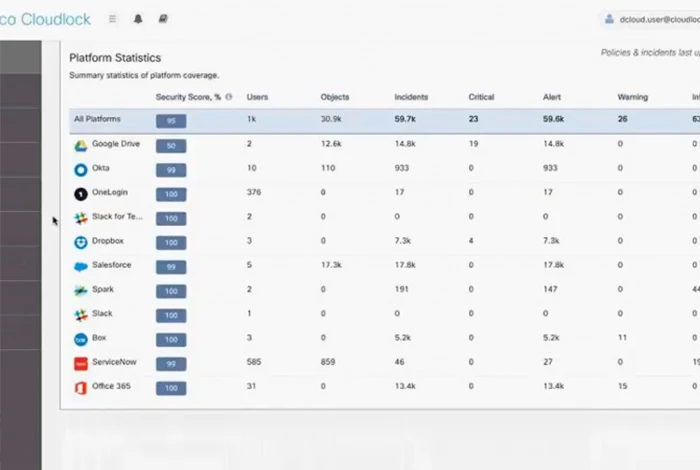Click the OneLogin platform icon
Viewport: 700px width, 470px height.
click(81, 194)
